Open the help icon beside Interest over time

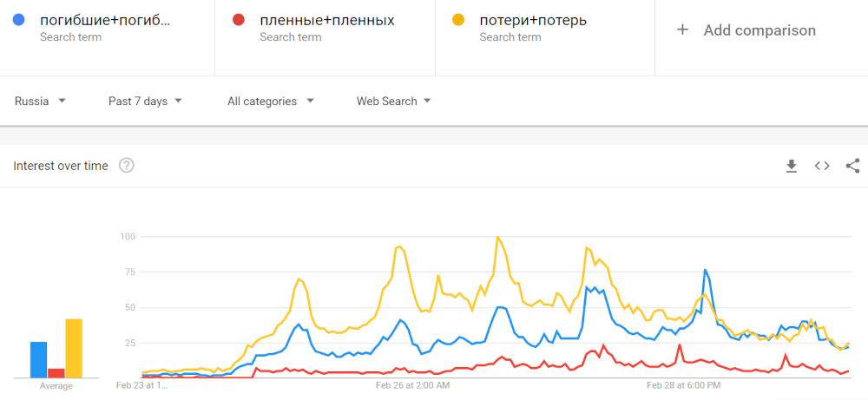click(127, 166)
